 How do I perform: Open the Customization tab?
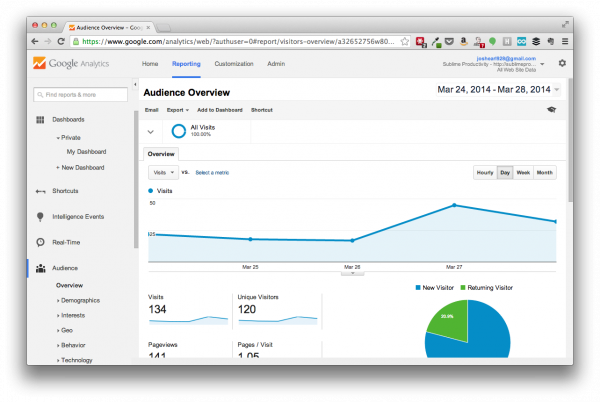234,64
